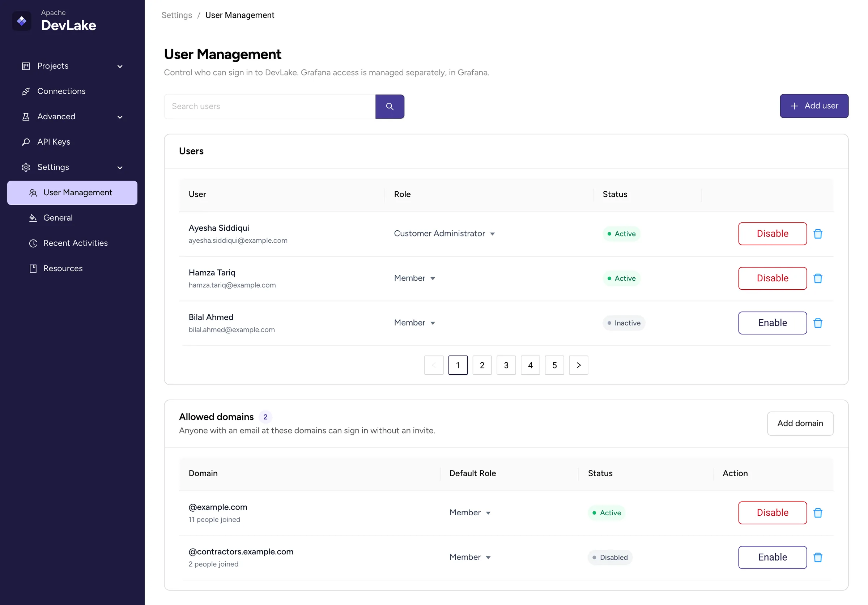The height and width of the screenshot is (605, 868).
Task: Select Resources under Settings
Action: [72, 269]
